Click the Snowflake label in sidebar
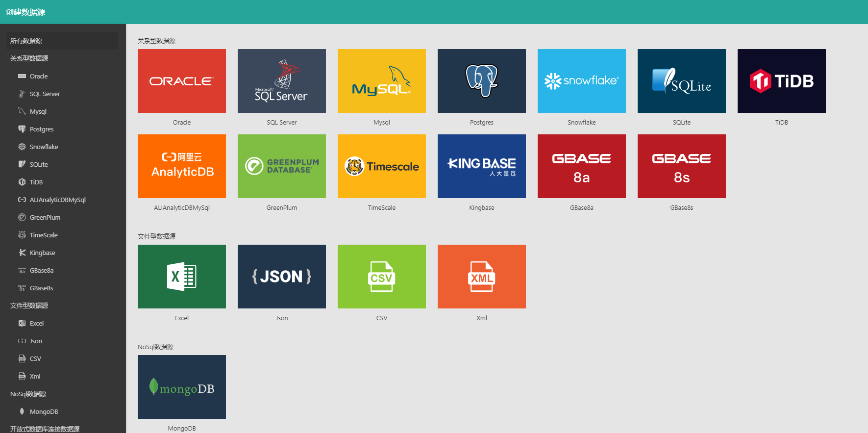The height and width of the screenshot is (433, 868). pos(44,147)
